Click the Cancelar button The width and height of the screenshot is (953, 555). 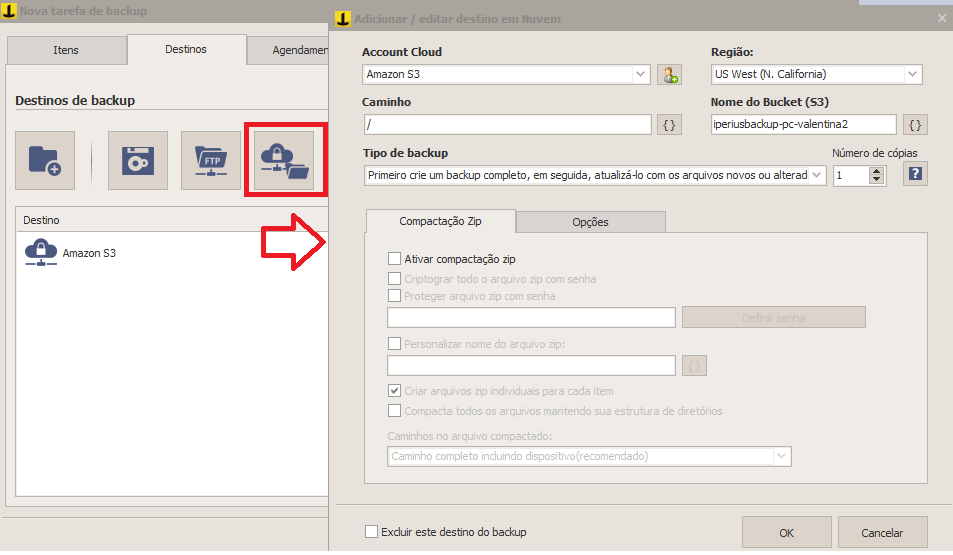point(882,533)
